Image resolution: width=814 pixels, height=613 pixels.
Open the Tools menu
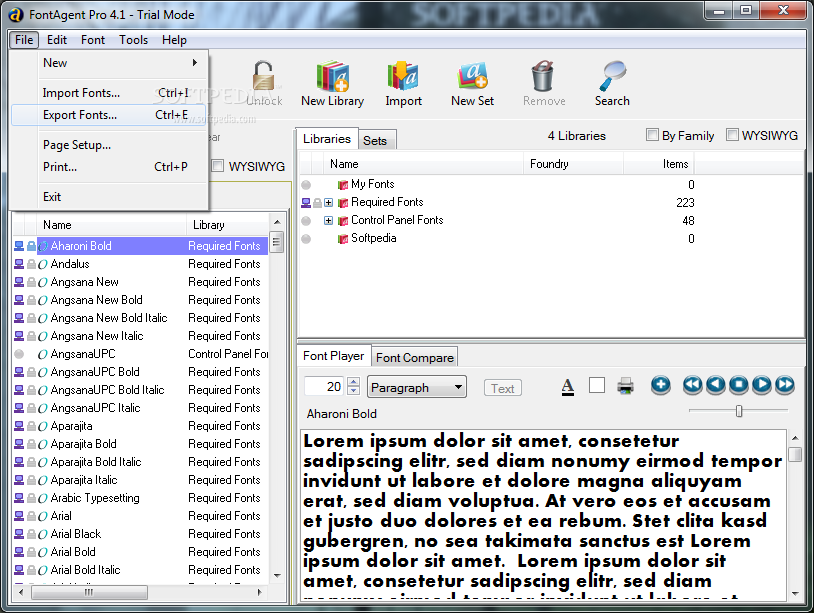pyautogui.click(x=133, y=40)
